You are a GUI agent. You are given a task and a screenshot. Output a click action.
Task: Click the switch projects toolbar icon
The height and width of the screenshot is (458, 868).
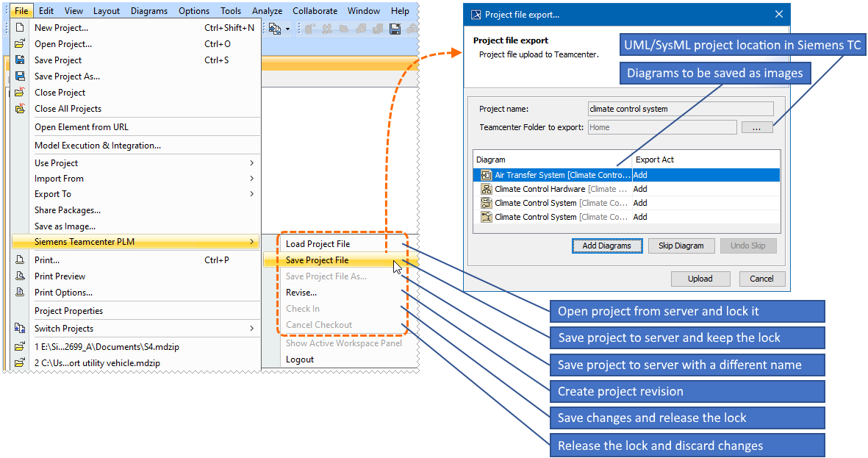pos(275,28)
